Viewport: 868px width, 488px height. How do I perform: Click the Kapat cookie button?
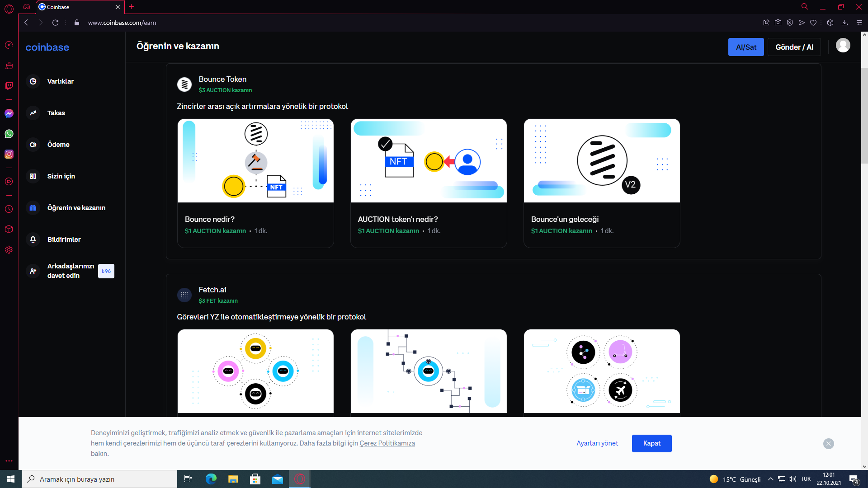(x=652, y=443)
